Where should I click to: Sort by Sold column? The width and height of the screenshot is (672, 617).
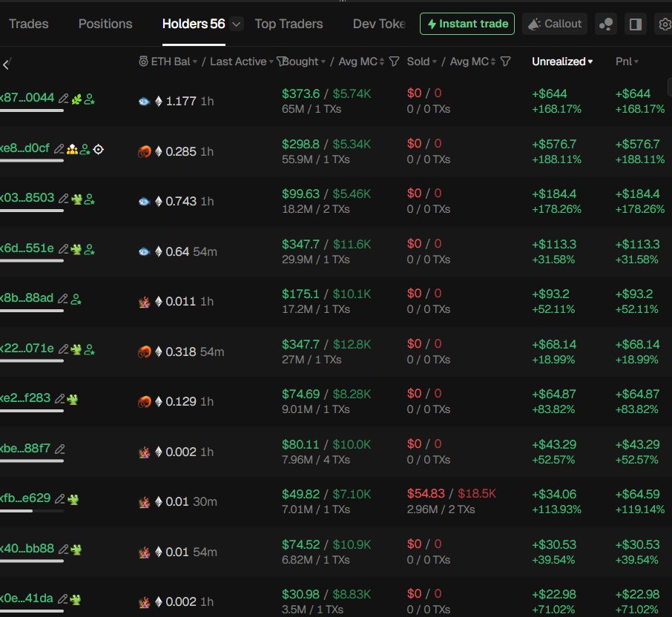point(422,62)
